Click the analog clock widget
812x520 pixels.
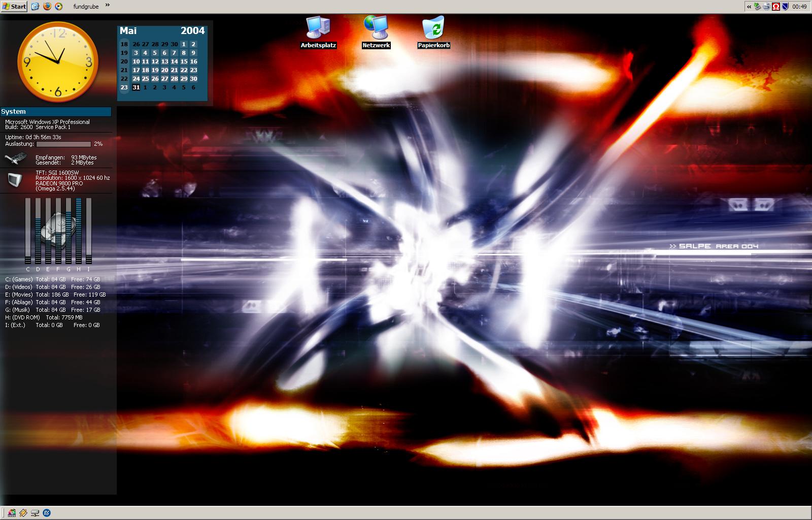coord(58,62)
